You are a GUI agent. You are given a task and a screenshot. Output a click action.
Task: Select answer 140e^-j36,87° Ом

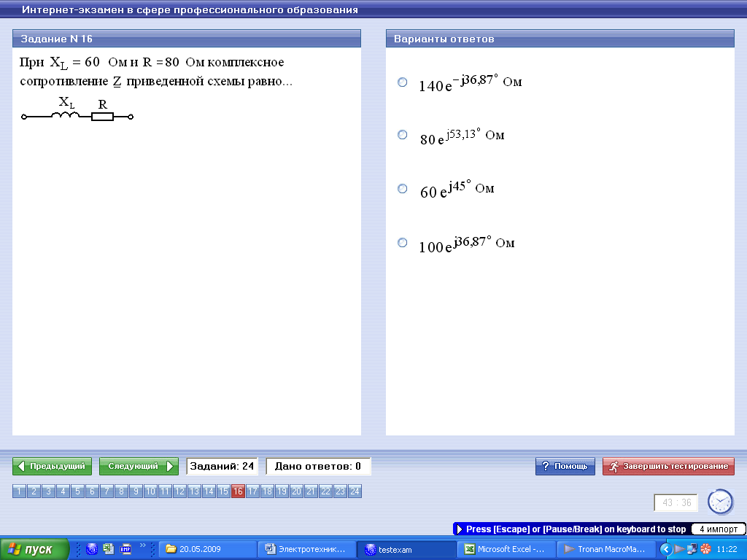point(403,82)
